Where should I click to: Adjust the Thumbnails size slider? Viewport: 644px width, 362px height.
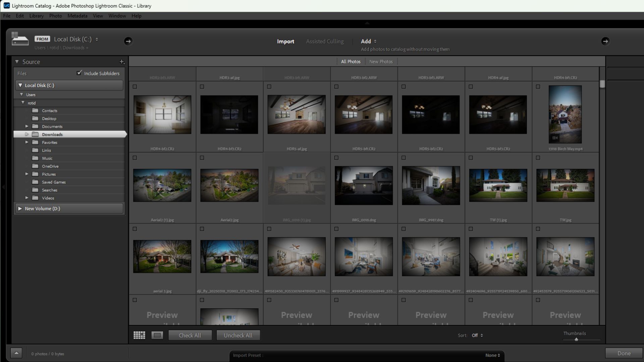[576, 340]
